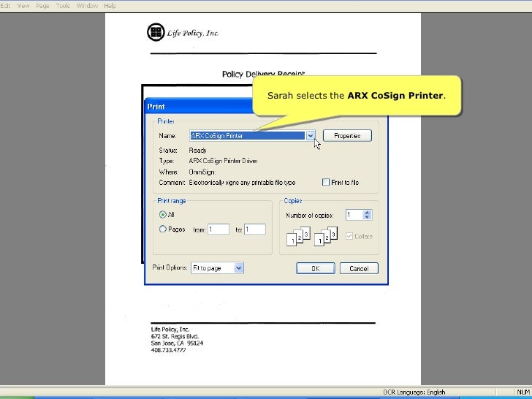Enable the Print to file checkbox
The height and width of the screenshot is (399, 532).
click(326, 182)
